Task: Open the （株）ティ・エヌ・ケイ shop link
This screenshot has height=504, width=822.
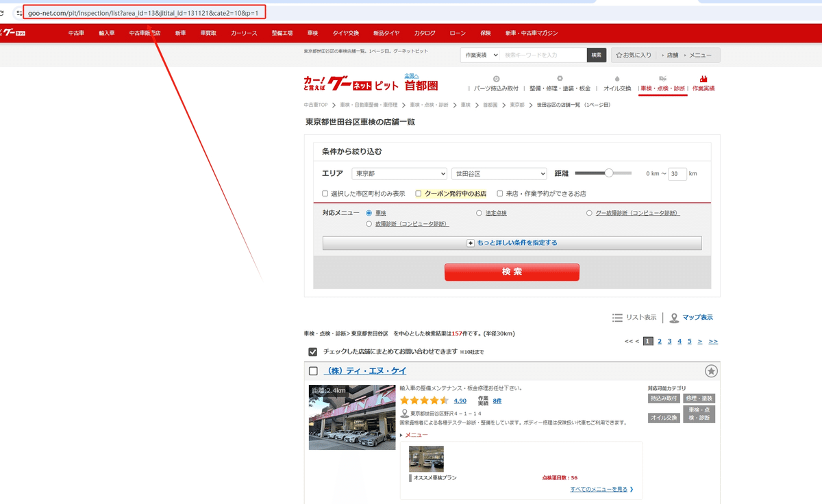Action: point(365,370)
